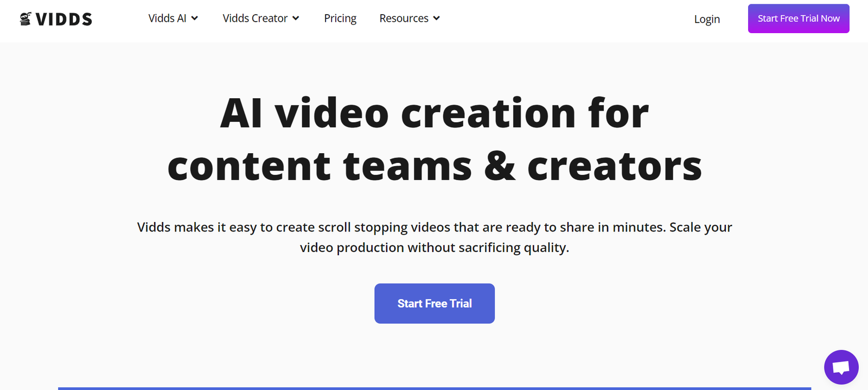This screenshot has height=390, width=868.
Task: Click the word 'AI' in the main headline
Action: tap(241, 114)
